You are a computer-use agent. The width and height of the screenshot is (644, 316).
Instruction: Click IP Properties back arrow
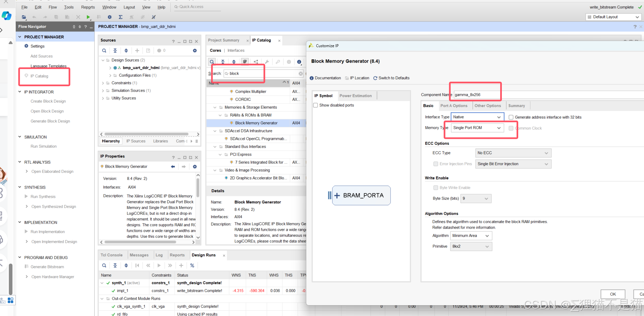tap(173, 167)
